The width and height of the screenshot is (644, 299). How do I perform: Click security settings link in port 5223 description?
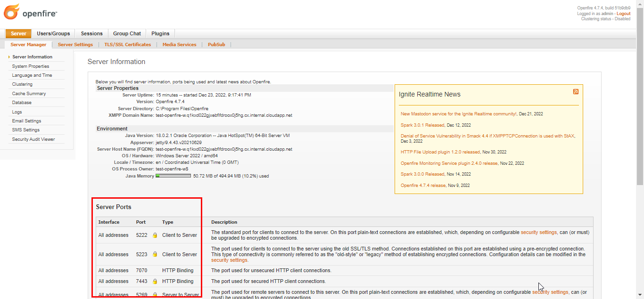click(229, 260)
